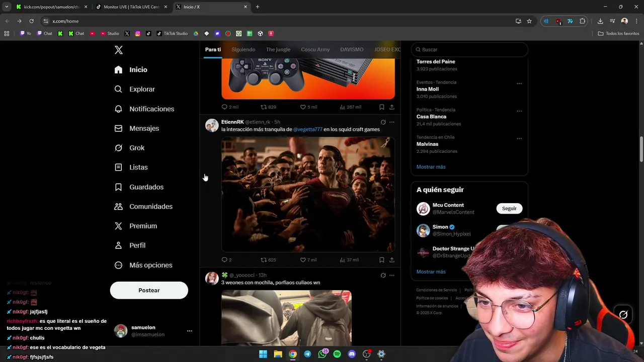
Task: Click the X logo in sidebar
Action: (x=119, y=50)
